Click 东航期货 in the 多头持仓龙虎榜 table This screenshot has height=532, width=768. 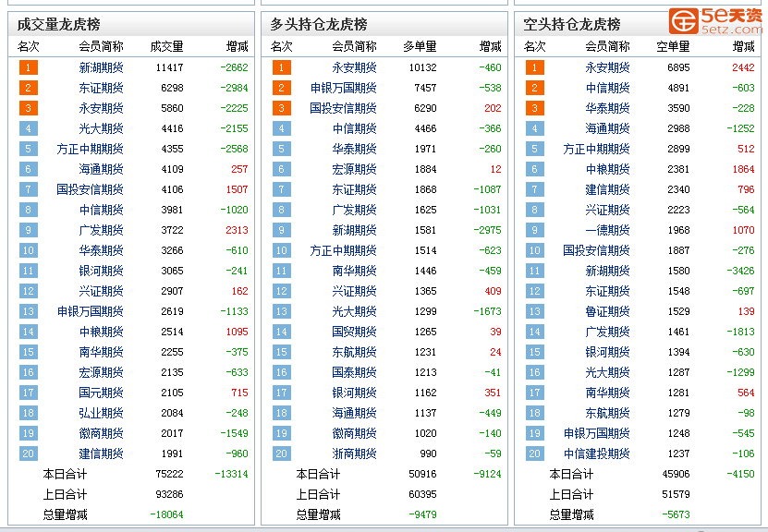tap(354, 352)
